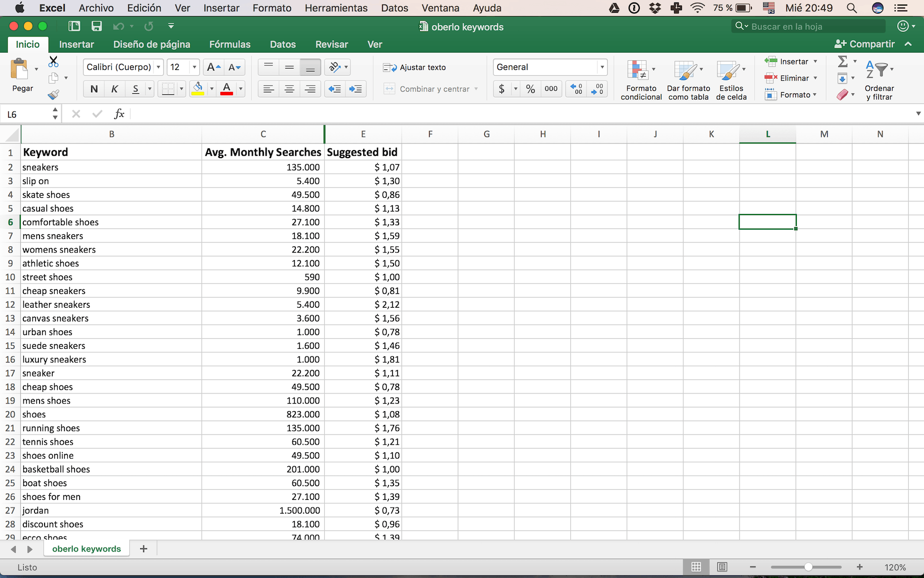This screenshot has height=578, width=924.
Task: Click Dar formato como tabla
Action: pyautogui.click(x=687, y=79)
